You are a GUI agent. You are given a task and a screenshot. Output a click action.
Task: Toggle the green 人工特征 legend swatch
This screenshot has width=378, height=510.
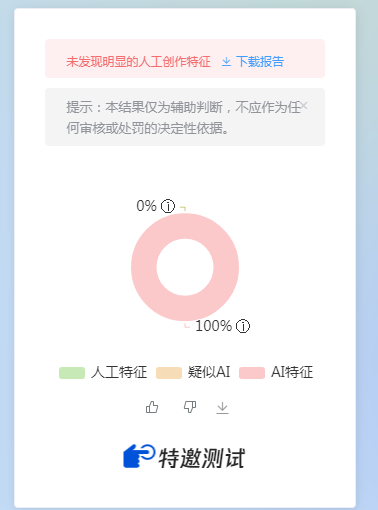72,373
